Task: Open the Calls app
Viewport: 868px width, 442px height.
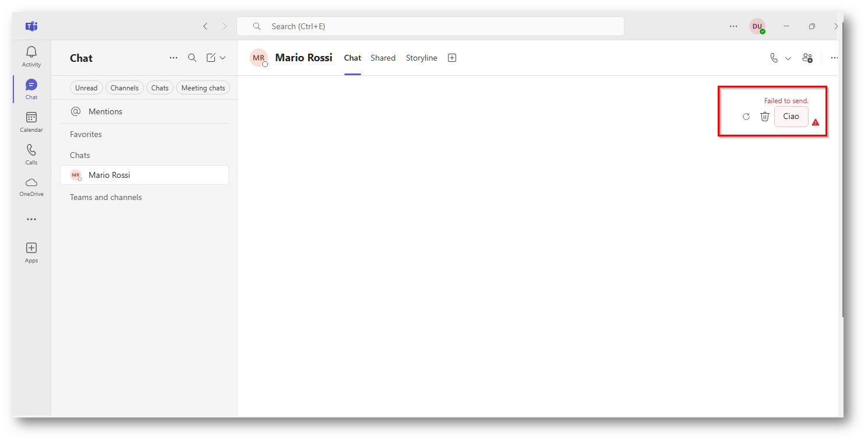Action: (x=31, y=155)
